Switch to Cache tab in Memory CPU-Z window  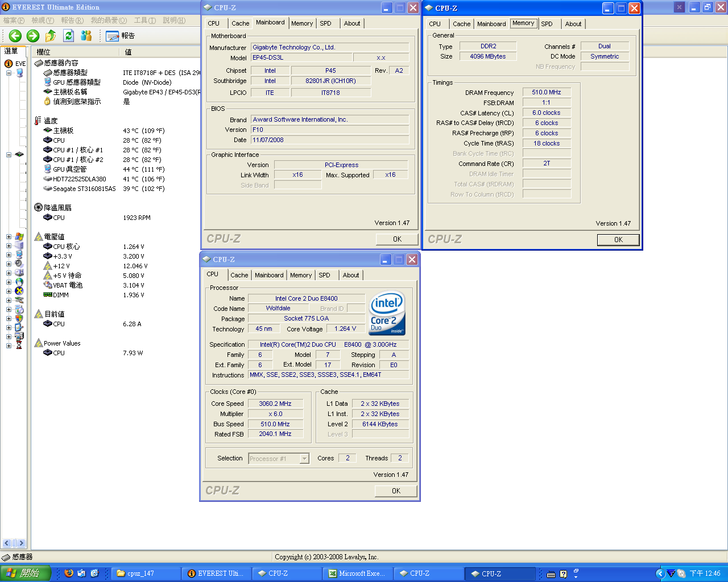pyautogui.click(x=461, y=24)
